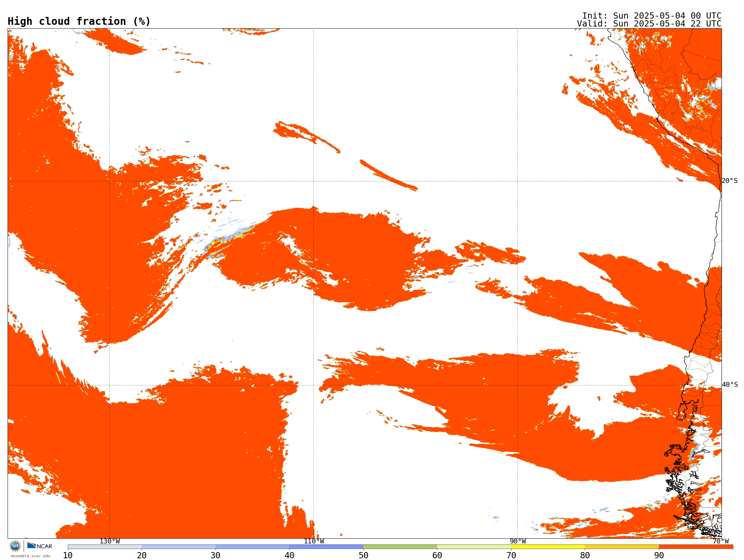Pick the 20-30 light blue colorbar segment

[178, 547]
